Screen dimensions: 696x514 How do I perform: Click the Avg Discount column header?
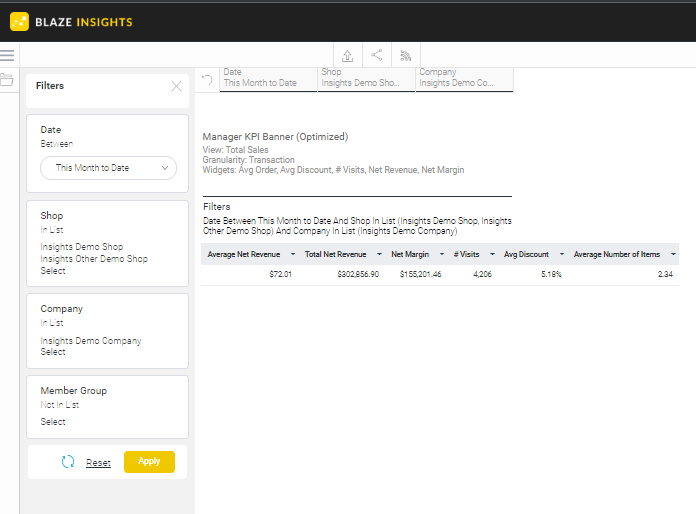click(526, 254)
